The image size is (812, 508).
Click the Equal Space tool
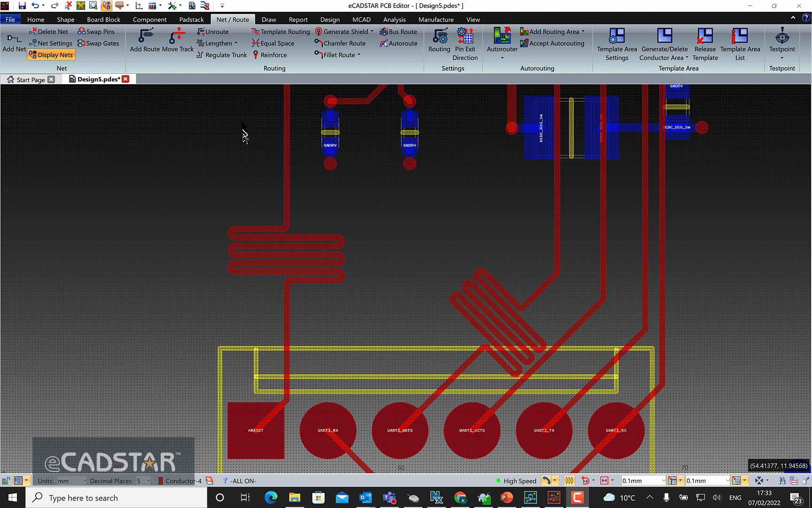(x=273, y=43)
